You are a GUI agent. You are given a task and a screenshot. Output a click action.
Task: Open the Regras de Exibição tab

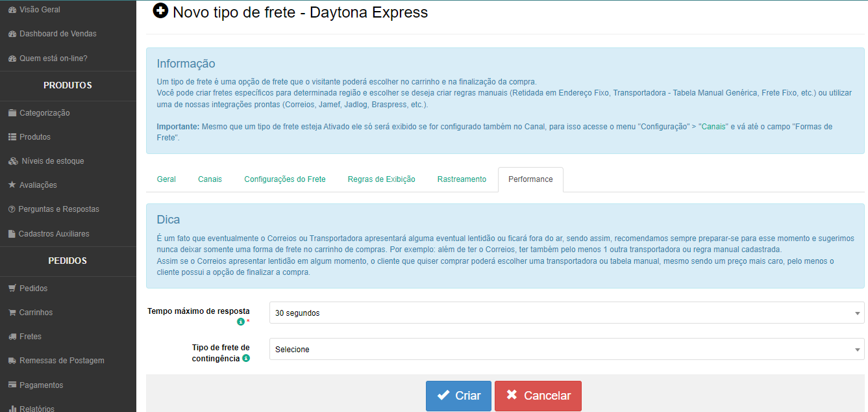click(381, 179)
